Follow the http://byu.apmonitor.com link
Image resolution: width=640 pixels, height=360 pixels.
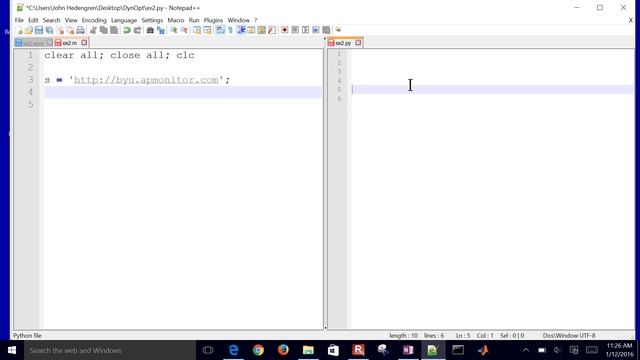coord(146,80)
